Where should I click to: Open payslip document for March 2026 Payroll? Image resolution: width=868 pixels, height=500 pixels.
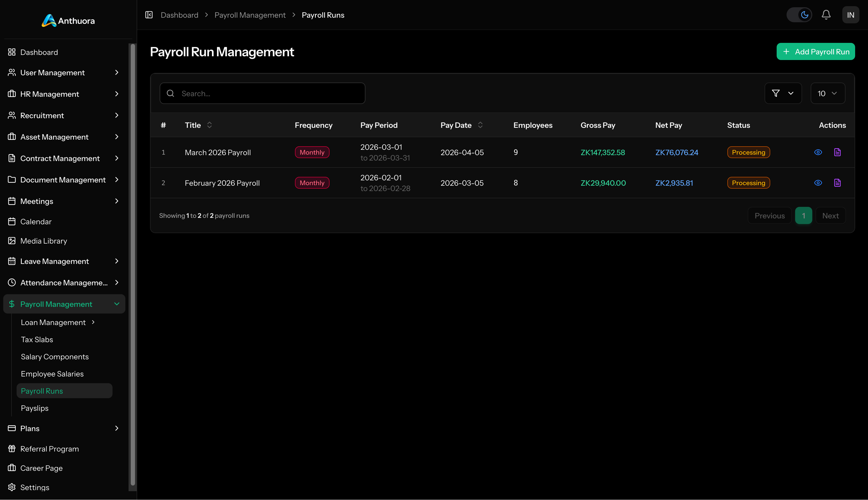click(x=837, y=152)
